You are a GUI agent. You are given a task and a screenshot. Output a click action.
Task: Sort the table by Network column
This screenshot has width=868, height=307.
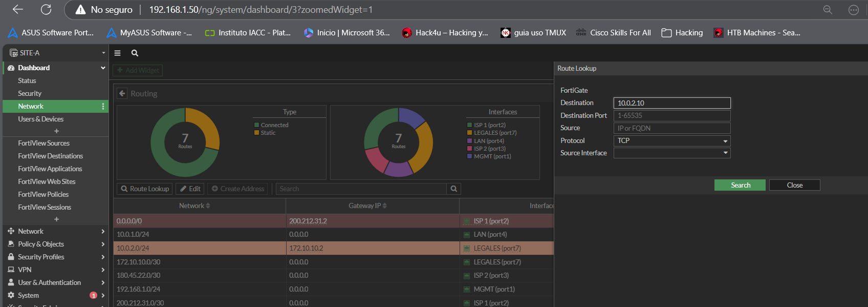pos(194,206)
